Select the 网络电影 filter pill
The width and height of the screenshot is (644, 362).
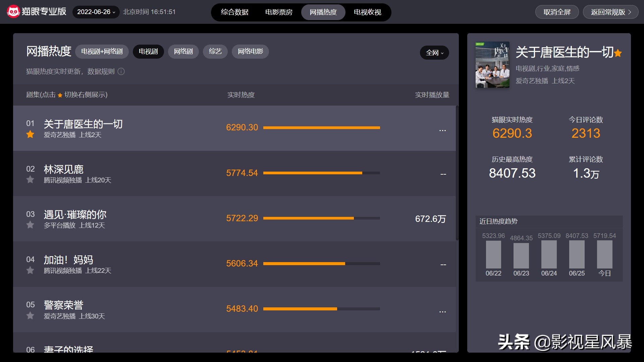pos(250,52)
